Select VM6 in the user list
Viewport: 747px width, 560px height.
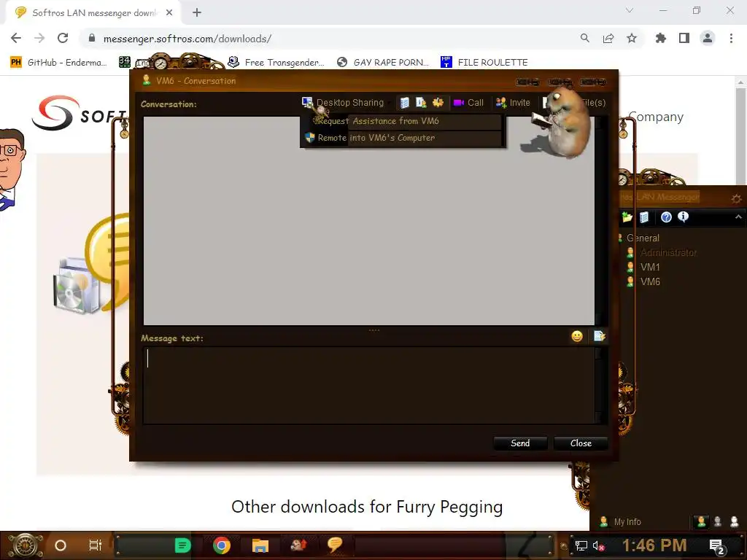coord(650,282)
